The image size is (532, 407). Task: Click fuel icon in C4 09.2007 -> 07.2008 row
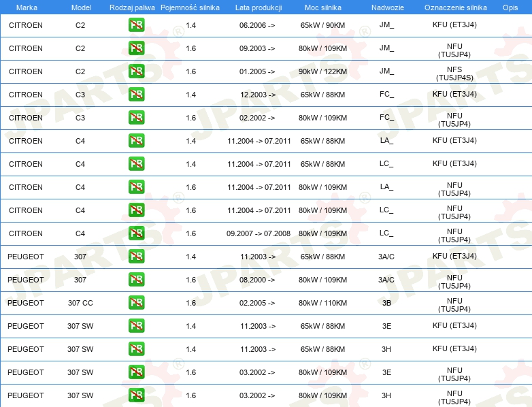(x=136, y=233)
